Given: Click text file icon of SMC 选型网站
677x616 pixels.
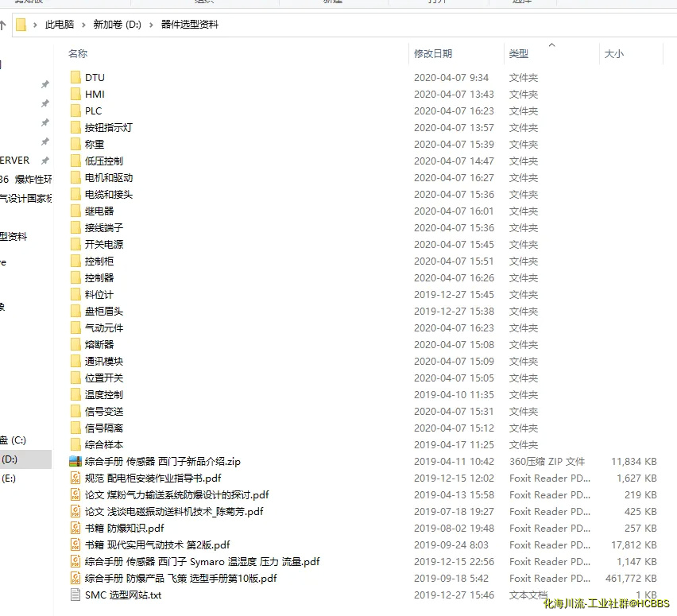Looking at the screenshot, I should pos(75,595).
